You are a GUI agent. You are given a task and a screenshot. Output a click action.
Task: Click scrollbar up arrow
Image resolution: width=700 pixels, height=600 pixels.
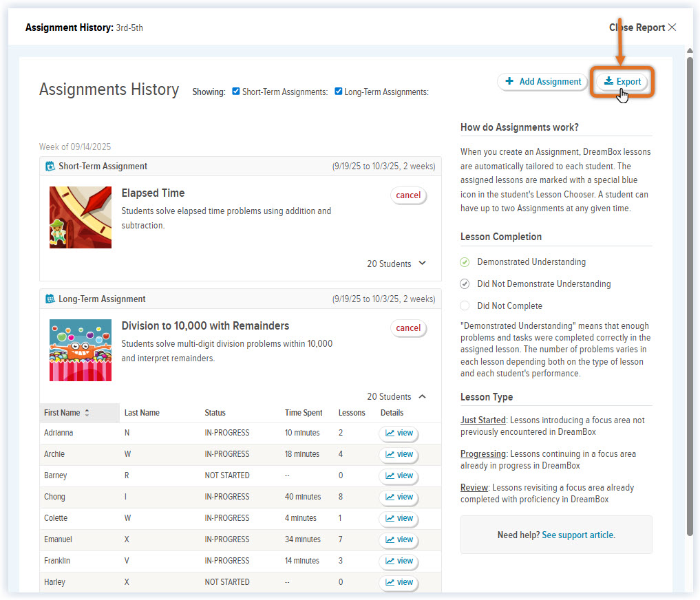point(690,50)
